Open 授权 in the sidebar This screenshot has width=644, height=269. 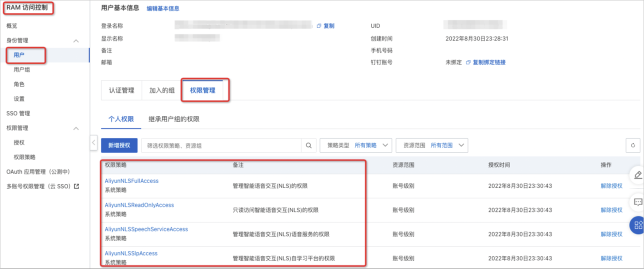pyautogui.click(x=19, y=143)
